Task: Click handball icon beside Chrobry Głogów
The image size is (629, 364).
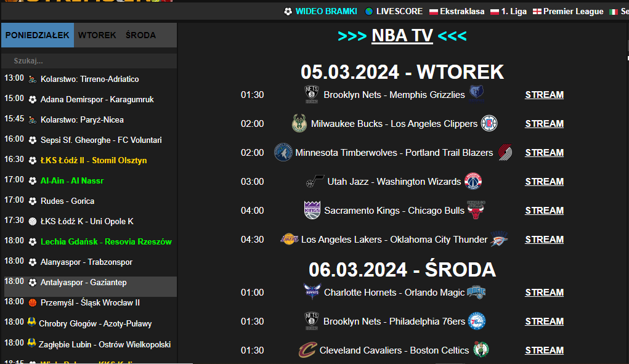Action: [x=31, y=322]
